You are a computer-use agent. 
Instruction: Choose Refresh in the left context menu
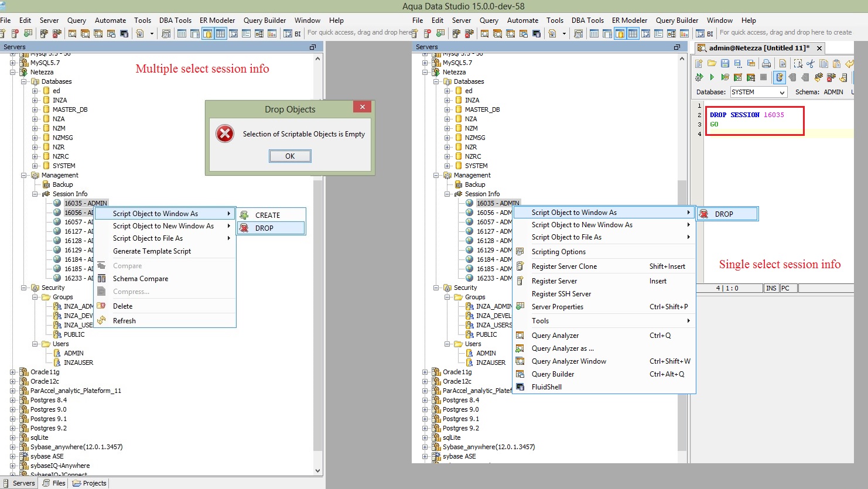coord(165,321)
